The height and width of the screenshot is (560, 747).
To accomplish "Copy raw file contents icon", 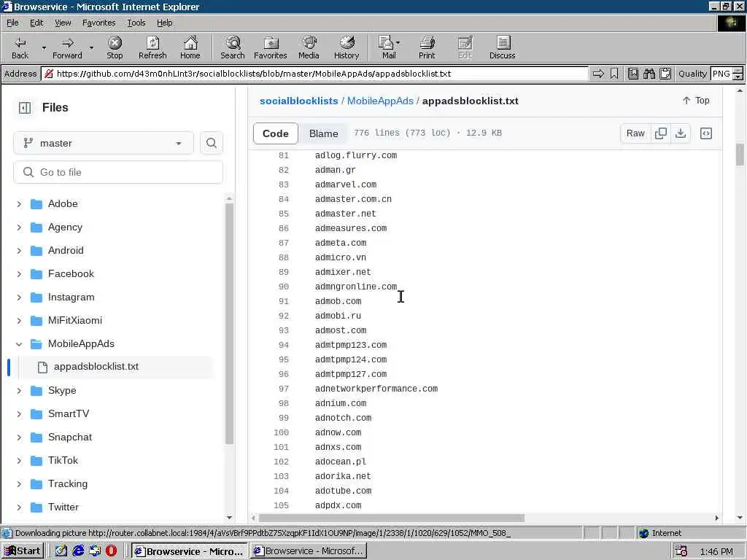I will tap(661, 133).
